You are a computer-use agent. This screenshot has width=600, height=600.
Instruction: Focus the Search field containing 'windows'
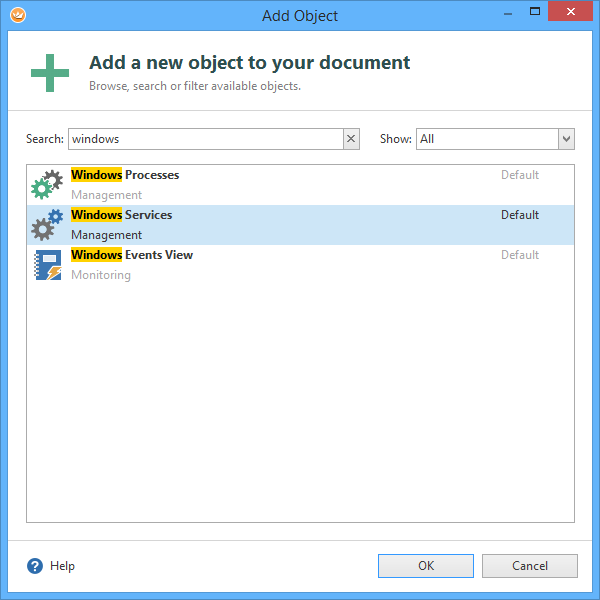(204, 139)
